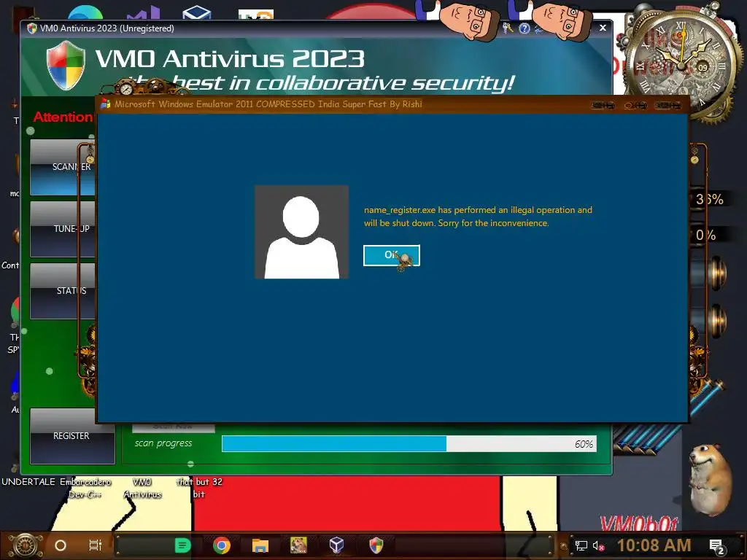Image resolution: width=747 pixels, height=560 pixels.
Task: Click the user avatar picture in the emulator
Action: 301,232
